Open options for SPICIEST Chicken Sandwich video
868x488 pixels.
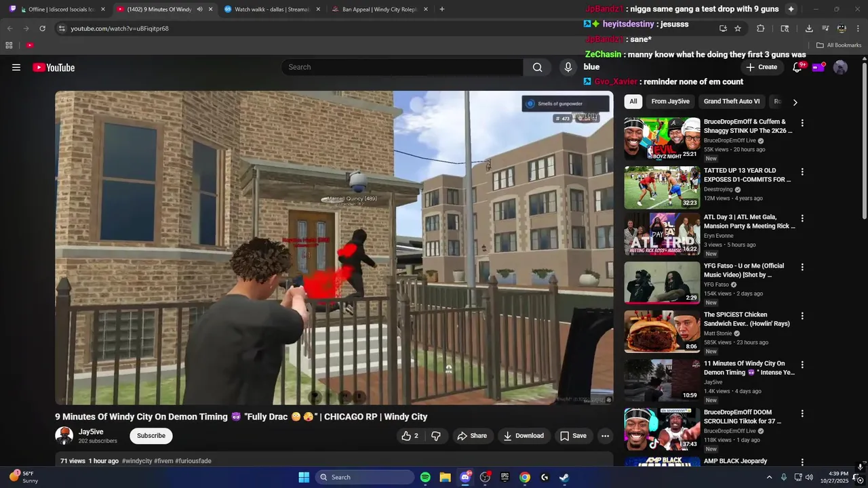coord(802,316)
